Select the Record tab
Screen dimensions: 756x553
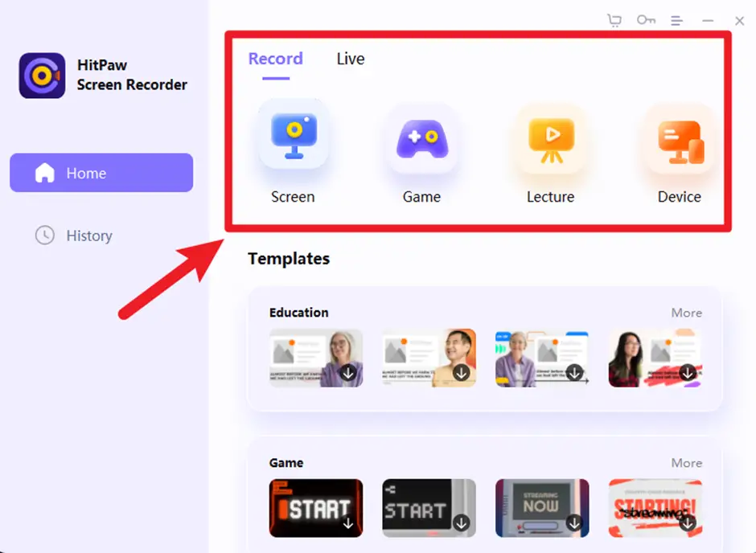[x=276, y=59]
